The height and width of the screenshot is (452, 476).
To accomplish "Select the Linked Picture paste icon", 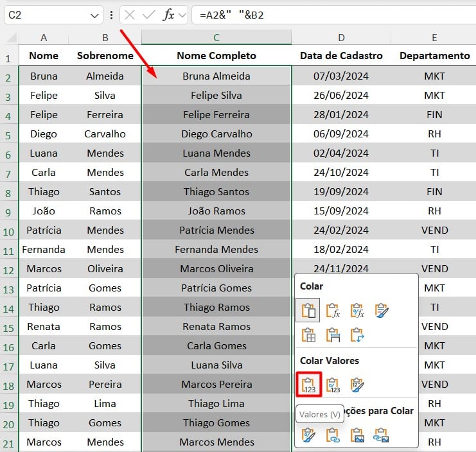I will [382, 435].
